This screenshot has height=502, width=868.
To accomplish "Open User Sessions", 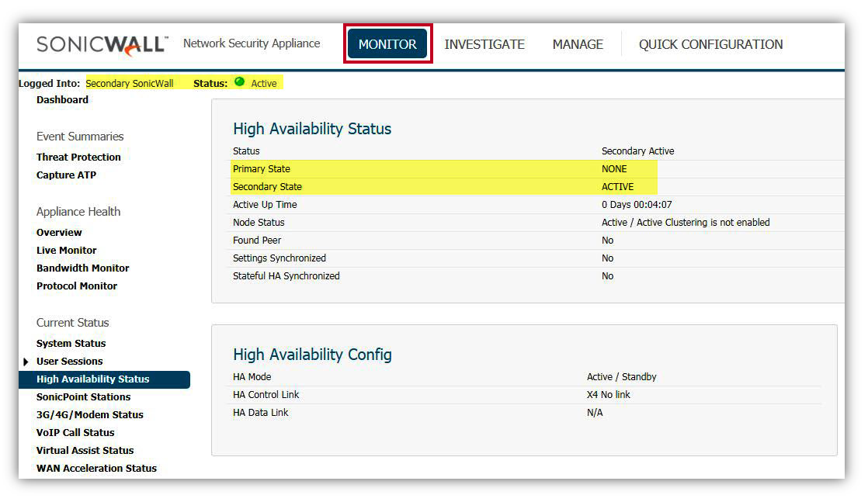I will click(70, 362).
